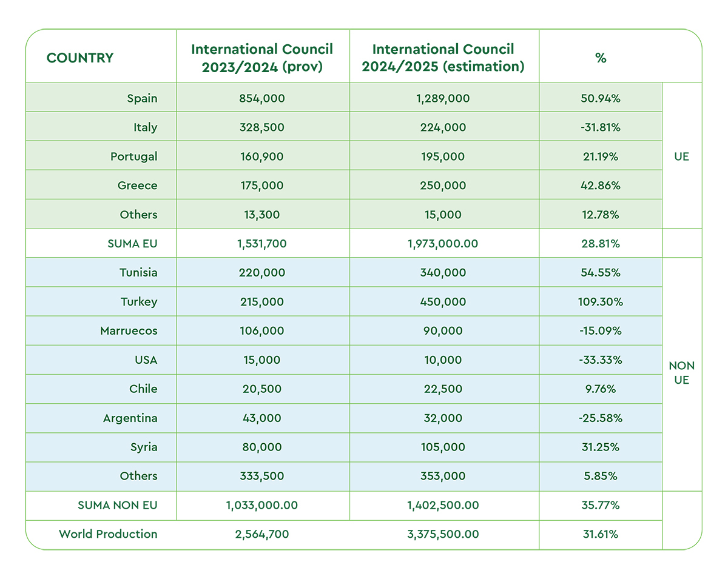This screenshot has width=728, height=579.
Task: Click the SUMA EU total 1,973,000.00
Action: pyautogui.click(x=443, y=244)
